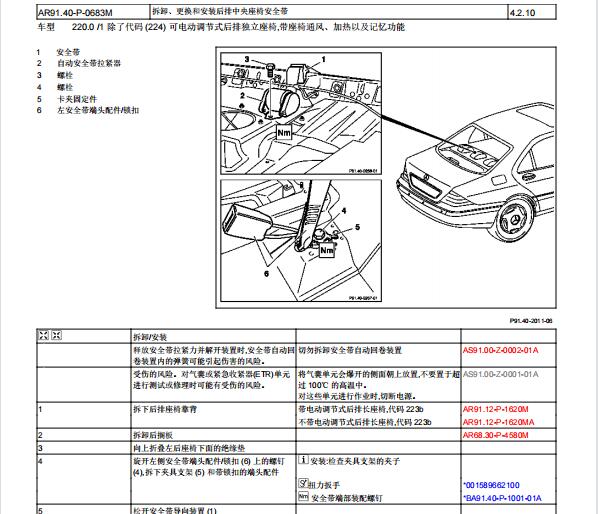Click the Nm icon beside 安全带端部装配螺钉
The height and width of the screenshot is (514, 598).
(x=303, y=496)
